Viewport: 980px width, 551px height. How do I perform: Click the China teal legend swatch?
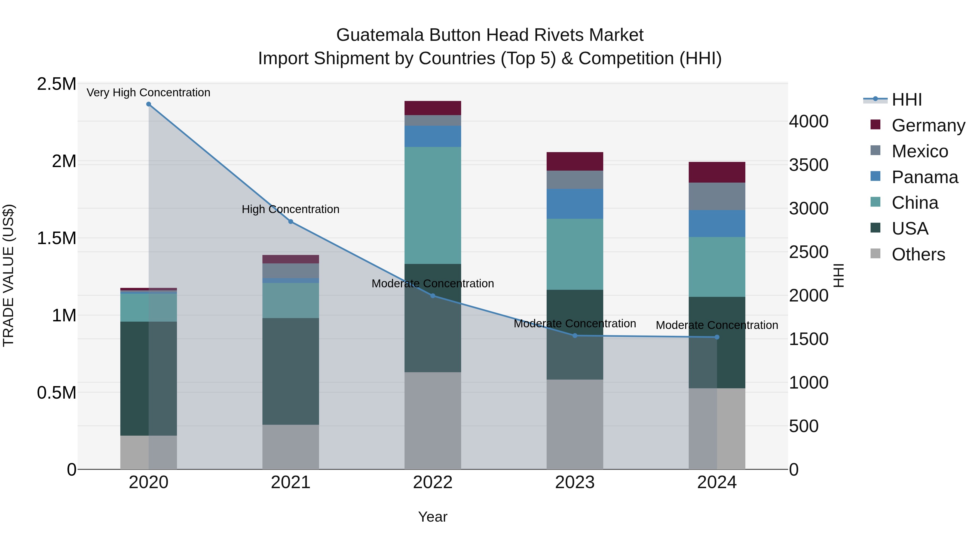pos(875,202)
